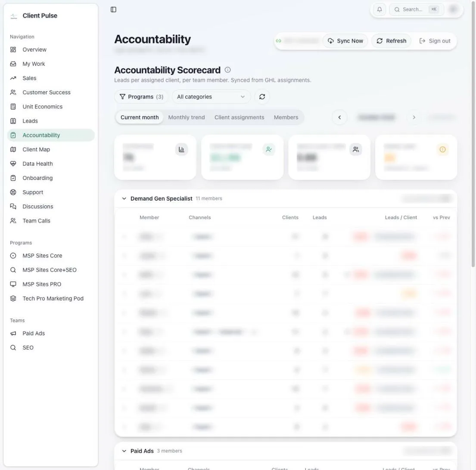
Task: Click the Discussions chat icon
Action: click(x=13, y=207)
